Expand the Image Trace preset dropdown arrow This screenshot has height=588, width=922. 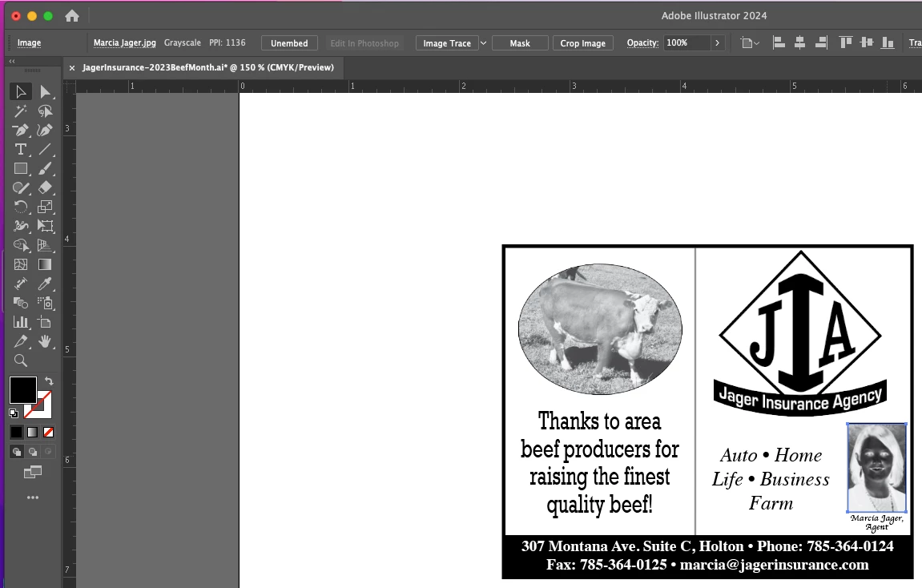point(483,43)
